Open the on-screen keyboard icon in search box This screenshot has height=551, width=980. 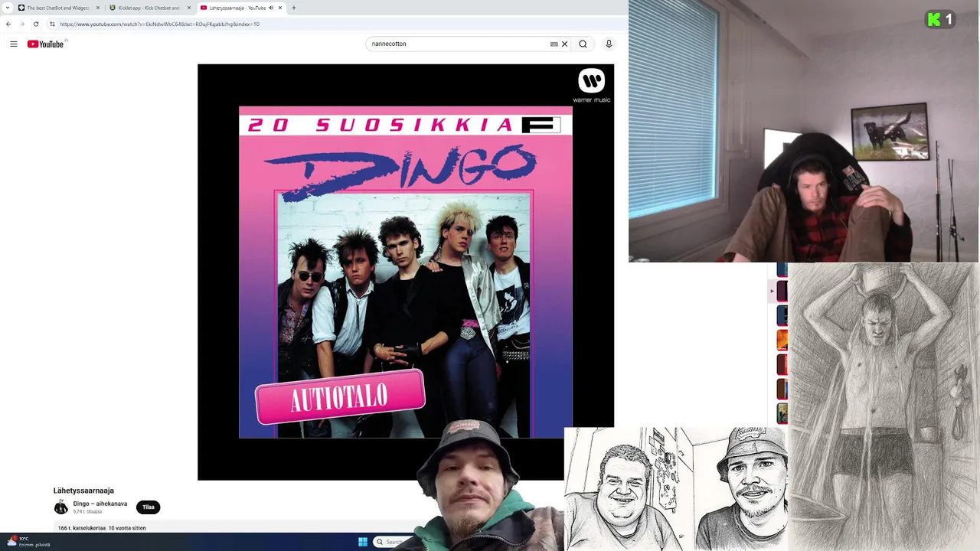coord(554,44)
